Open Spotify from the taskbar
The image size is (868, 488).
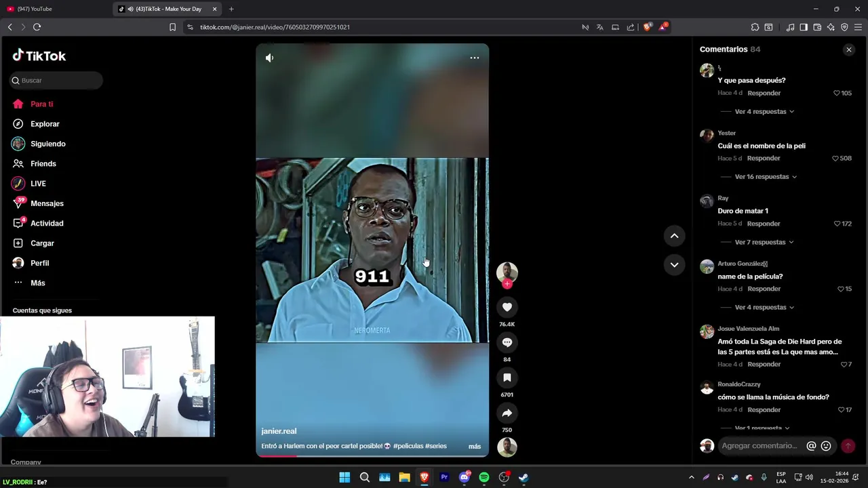click(484, 477)
